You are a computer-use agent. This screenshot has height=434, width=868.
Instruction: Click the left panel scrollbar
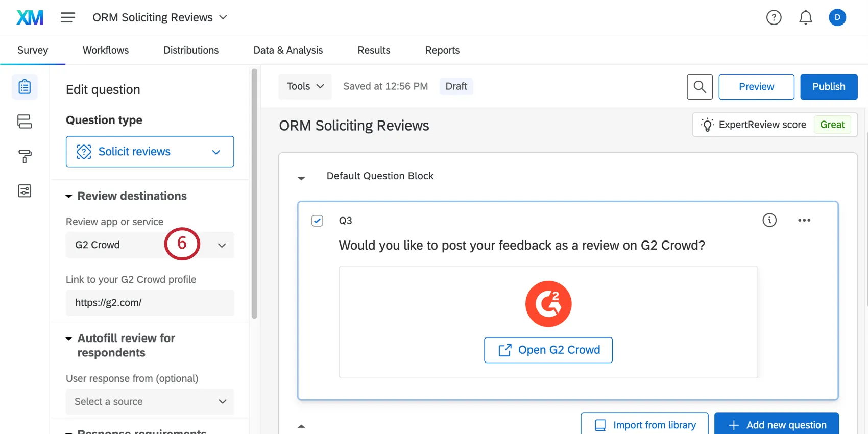click(254, 193)
